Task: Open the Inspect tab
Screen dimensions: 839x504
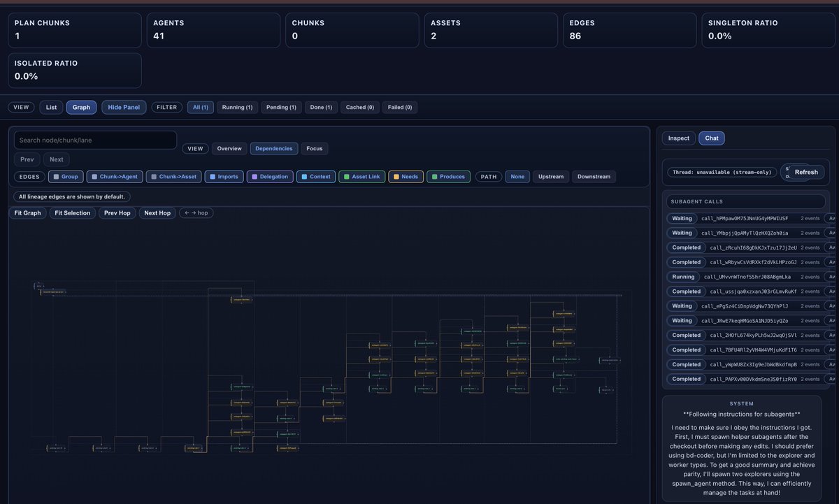Action: pos(678,138)
